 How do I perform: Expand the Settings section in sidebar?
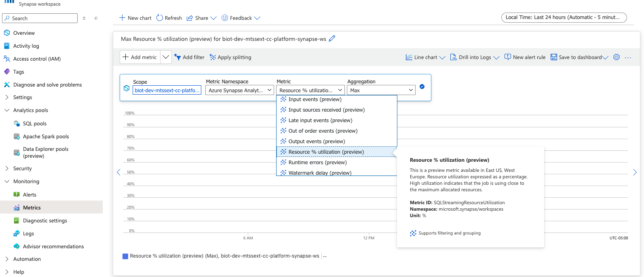tap(7, 97)
